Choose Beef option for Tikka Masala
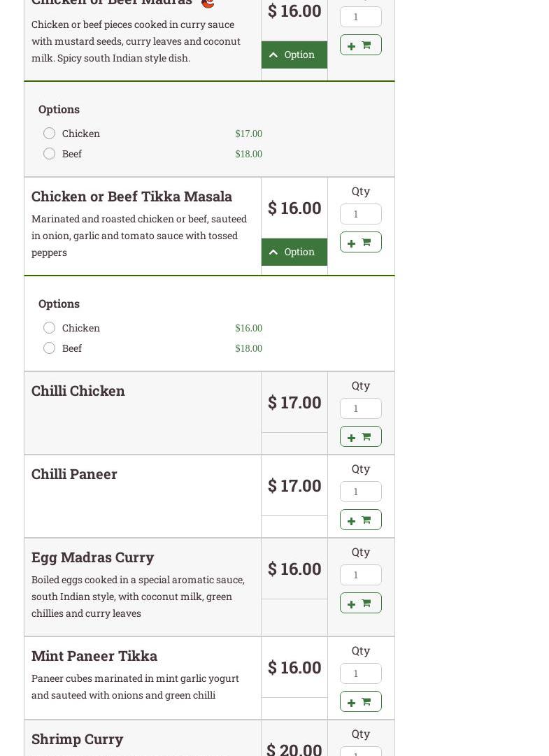This screenshot has width=549, height=756. [x=50, y=348]
